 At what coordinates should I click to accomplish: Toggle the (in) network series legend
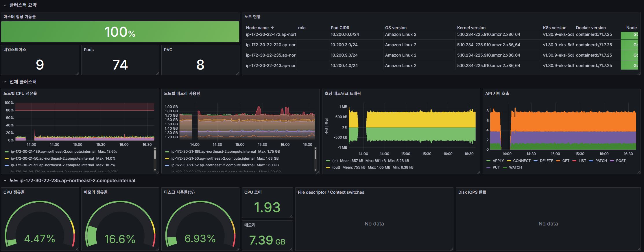point(335,161)
